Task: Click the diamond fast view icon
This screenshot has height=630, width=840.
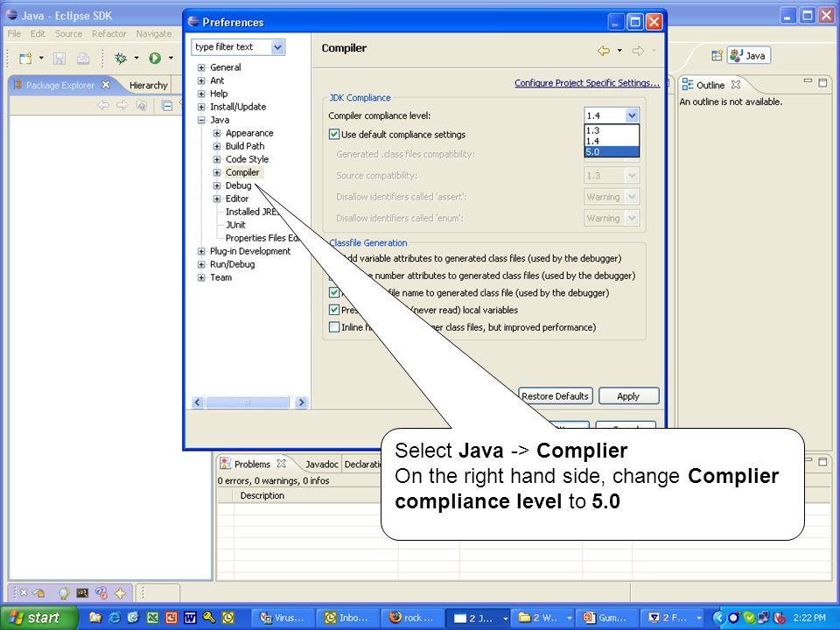Action: [x=120, y=593]
